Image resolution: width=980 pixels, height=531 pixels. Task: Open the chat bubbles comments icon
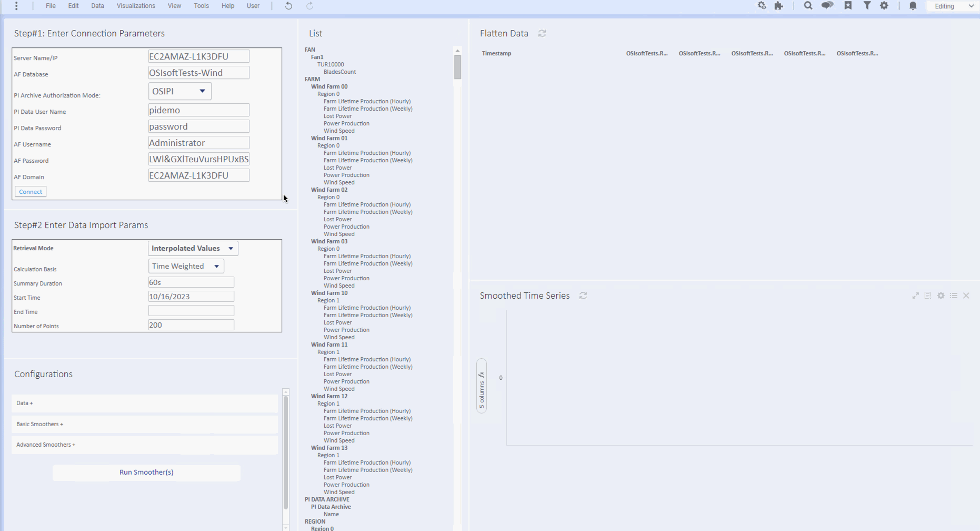point(827,6)
